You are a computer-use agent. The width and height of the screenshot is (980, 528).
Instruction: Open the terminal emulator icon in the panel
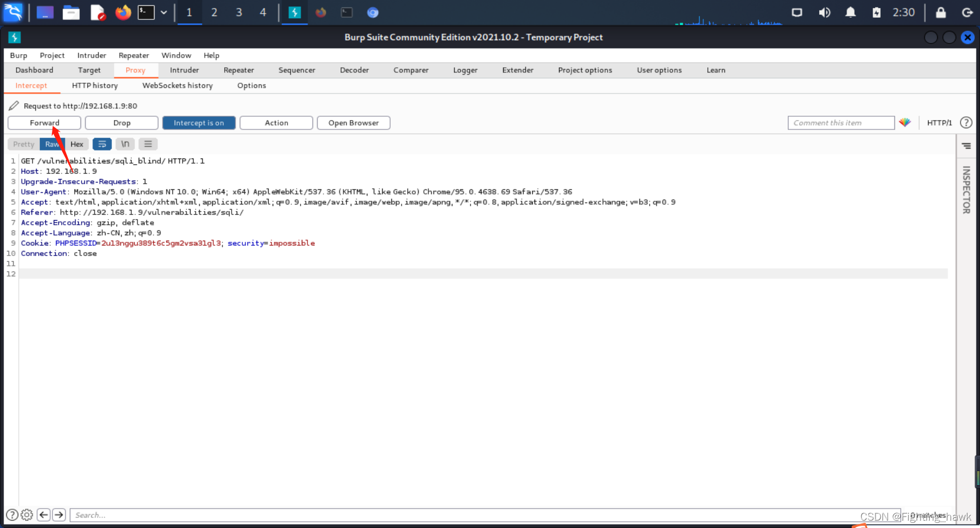click(x=146, y=13)
